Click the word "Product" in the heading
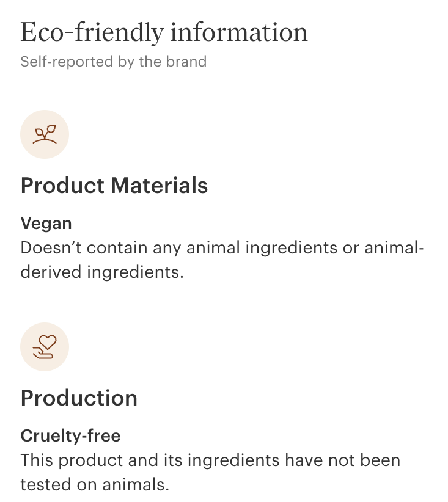448x502 pixels. tap(63, 186)
